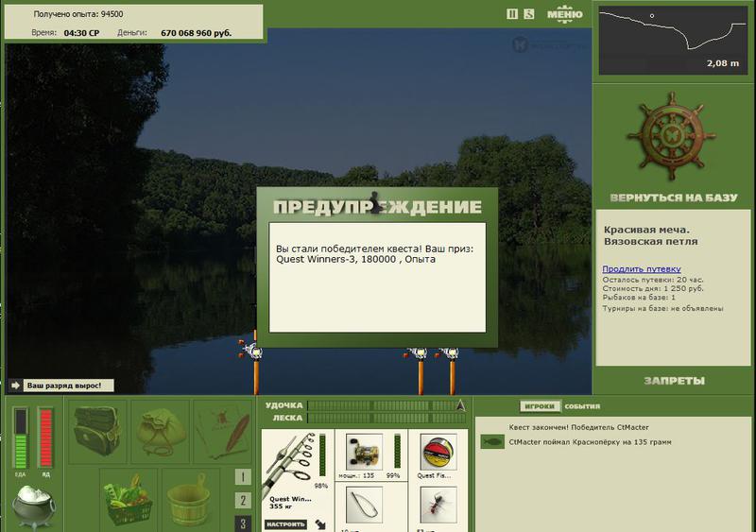
Task: Open the notebook with feather quill icon
Action: (x=223, y=431)
